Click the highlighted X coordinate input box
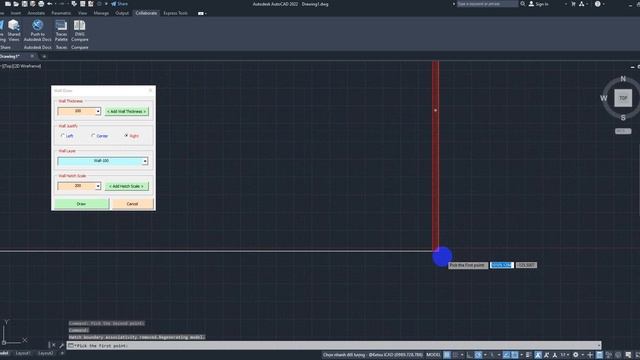 click(x=501, y=265)
